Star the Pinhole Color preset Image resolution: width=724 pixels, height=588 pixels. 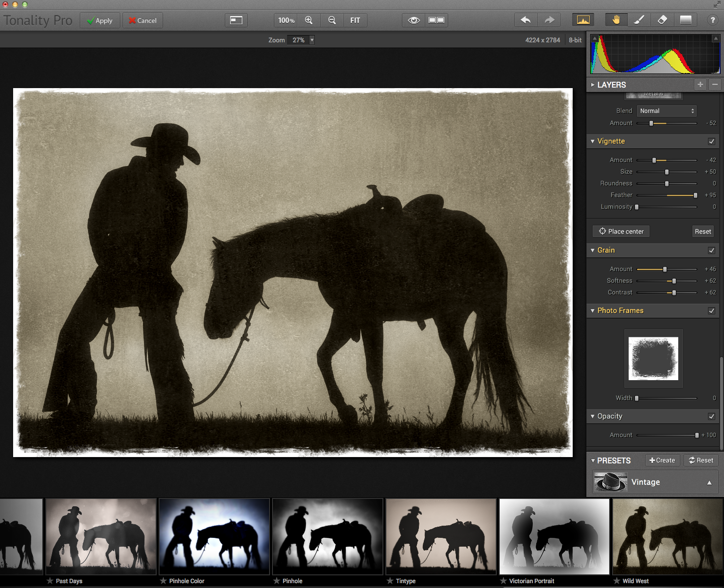[x=163, y=581]
